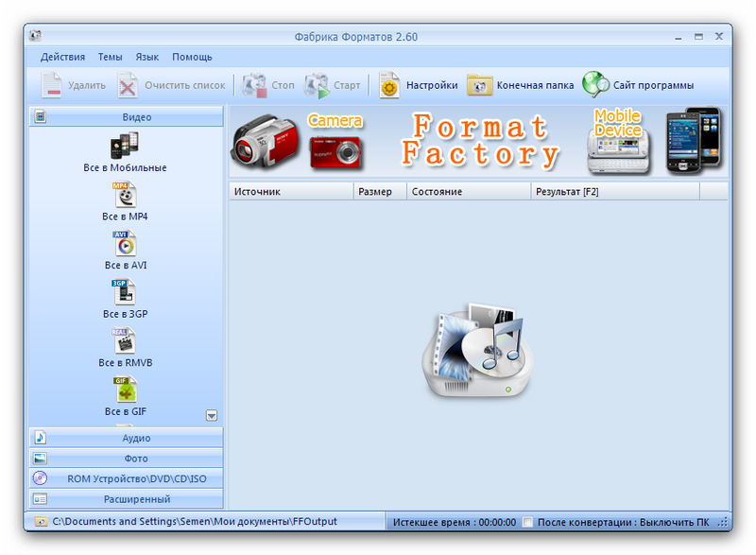The image size is (756, 555).
Task: Click the Старт label
Action: [347, 85]
